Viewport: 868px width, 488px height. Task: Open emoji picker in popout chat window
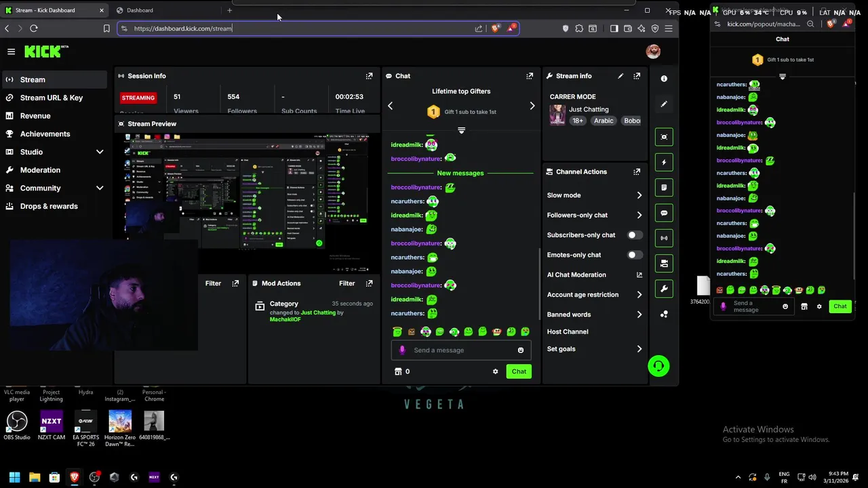coord(785,306)
